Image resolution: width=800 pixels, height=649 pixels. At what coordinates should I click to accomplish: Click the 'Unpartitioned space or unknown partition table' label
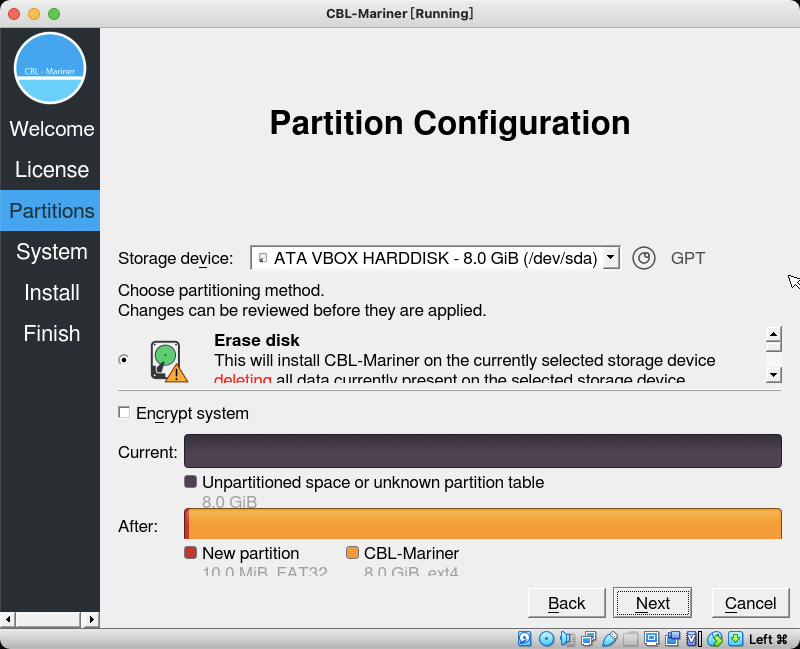[x=373, y=482]
